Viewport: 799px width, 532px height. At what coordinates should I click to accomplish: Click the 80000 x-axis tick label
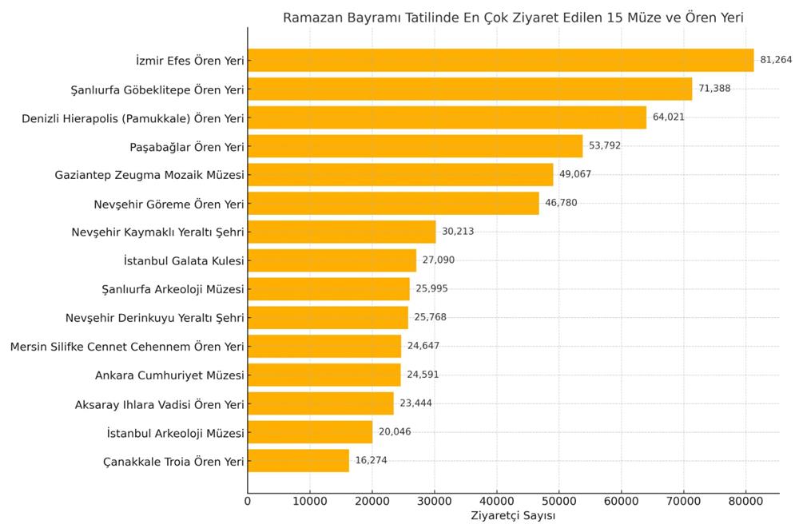(745, 501)
